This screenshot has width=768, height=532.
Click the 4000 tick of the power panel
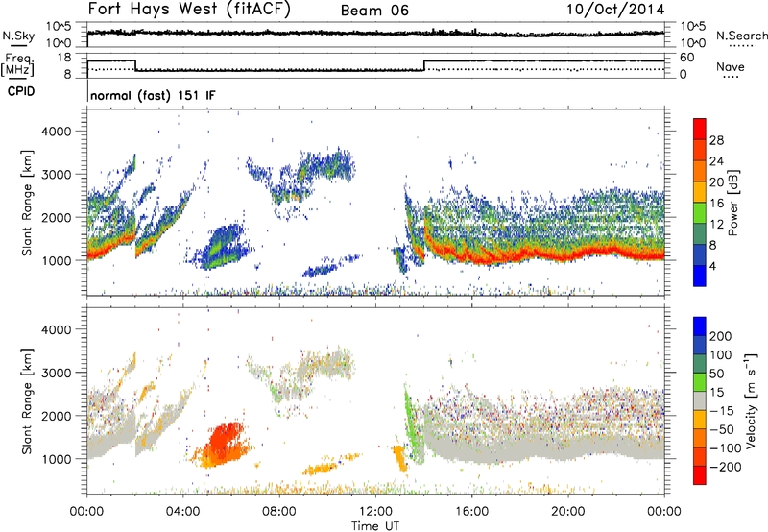coord(56,132)
